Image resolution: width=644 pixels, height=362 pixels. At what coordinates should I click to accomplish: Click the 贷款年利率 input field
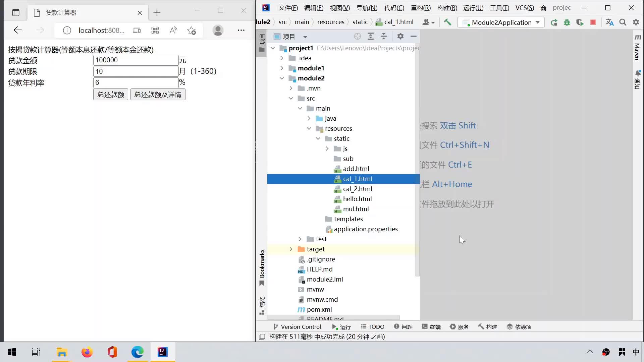[x=136, y=82]
